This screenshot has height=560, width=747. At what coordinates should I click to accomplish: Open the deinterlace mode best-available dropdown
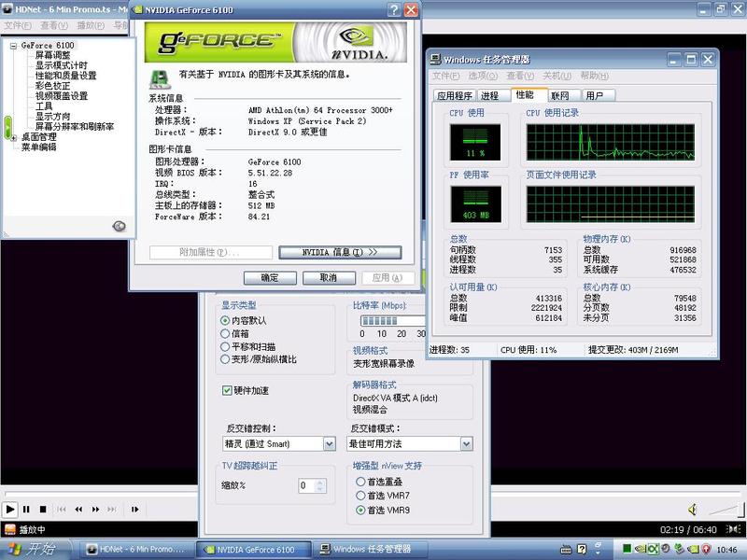(466, 444)
